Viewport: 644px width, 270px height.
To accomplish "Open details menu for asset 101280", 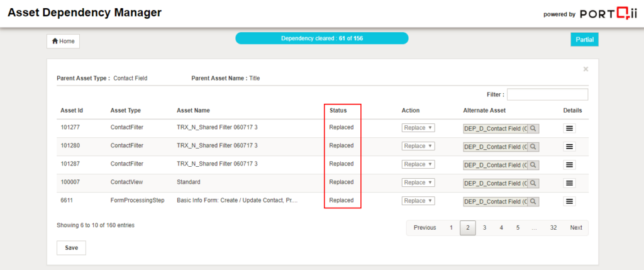I will click(x=569, y=147).
